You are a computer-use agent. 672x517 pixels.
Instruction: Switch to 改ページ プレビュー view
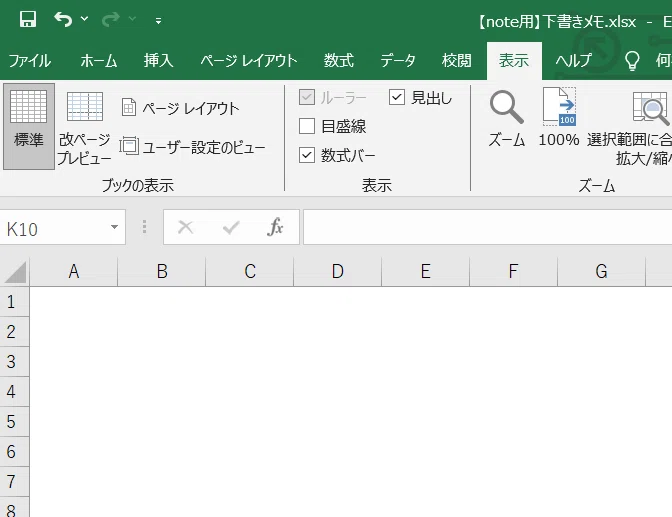point(84,127)
